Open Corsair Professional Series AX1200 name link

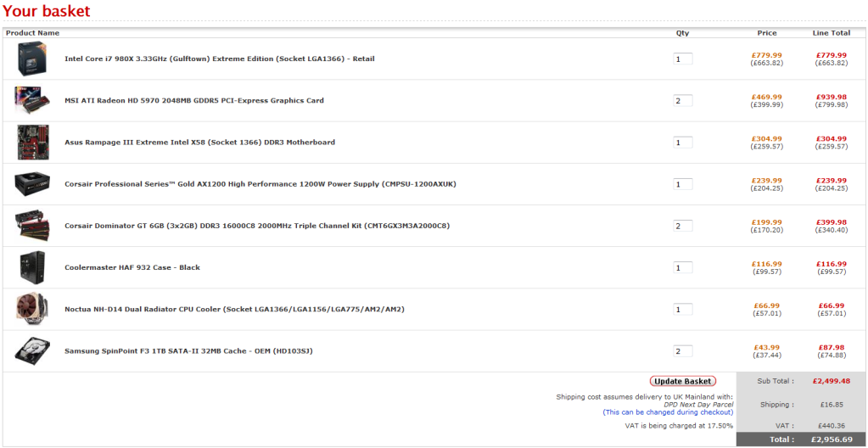[260, 184]
